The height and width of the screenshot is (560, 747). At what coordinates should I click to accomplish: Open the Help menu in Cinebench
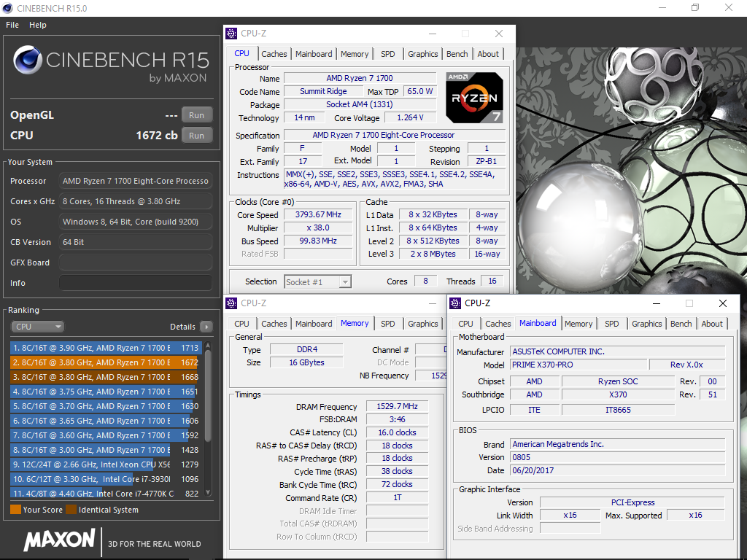[x=38, y=25]
